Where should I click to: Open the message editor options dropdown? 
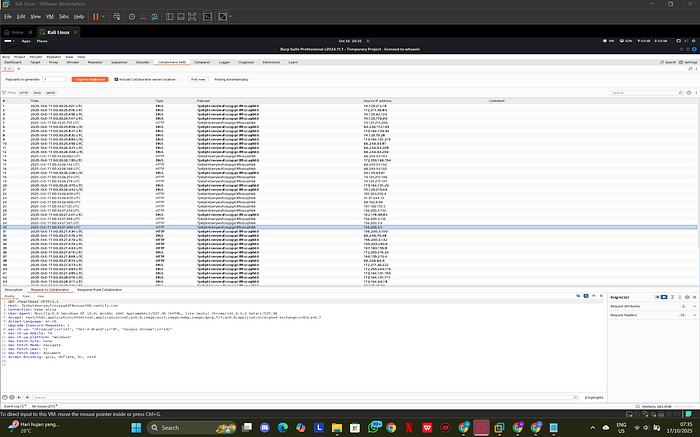point(601,296)
